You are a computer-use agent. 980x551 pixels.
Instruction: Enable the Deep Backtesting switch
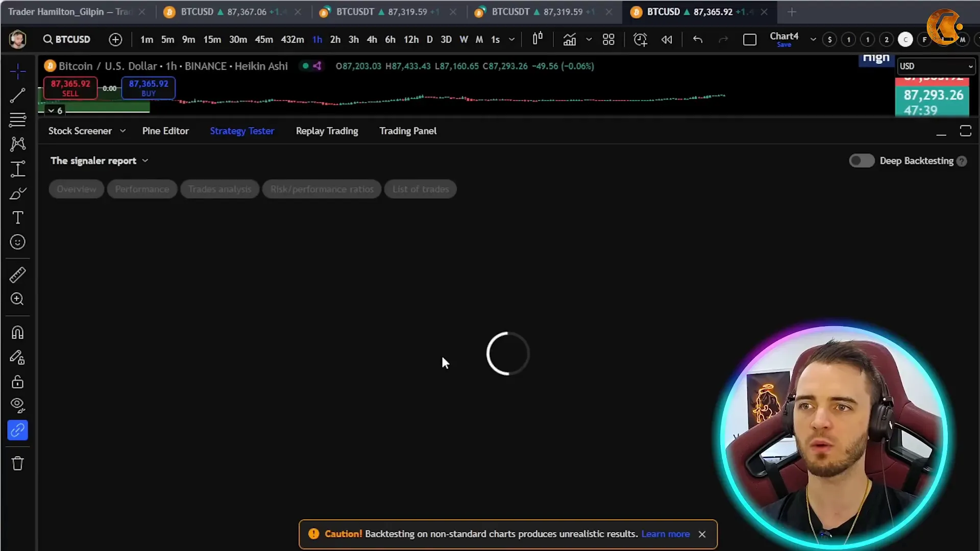[862, 161]
